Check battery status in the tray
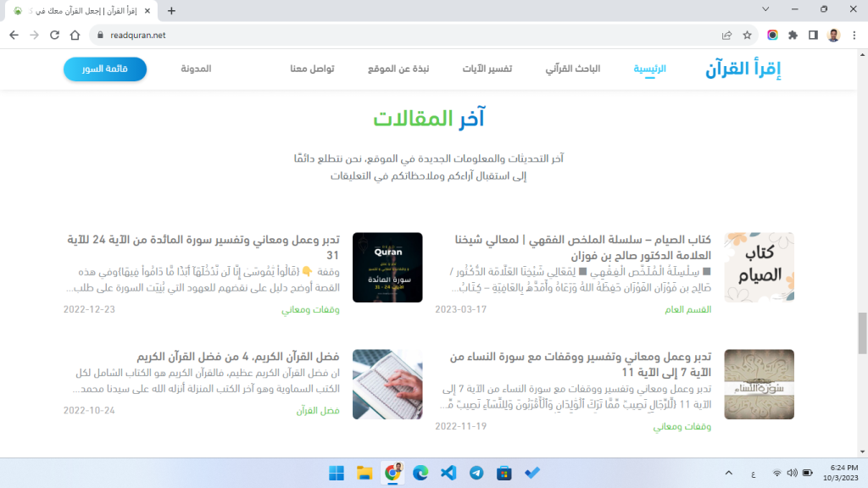868x488 pixels. coord(808,473)
